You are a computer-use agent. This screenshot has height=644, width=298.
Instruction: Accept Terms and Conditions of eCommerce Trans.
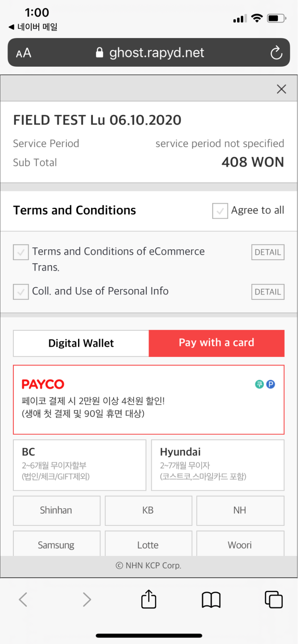21,252
